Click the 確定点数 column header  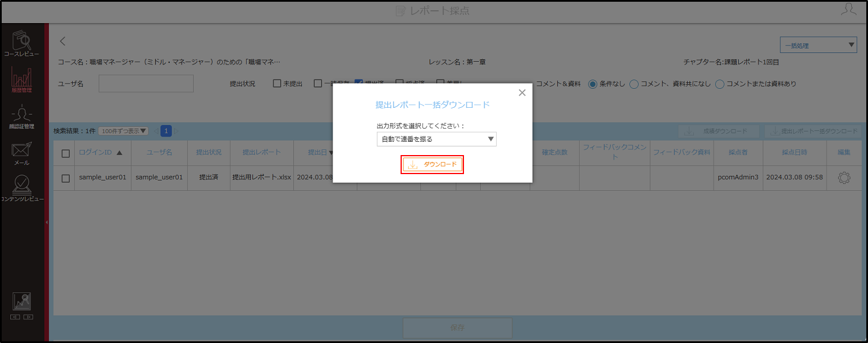pyautogui.click(x=554, y=153)
